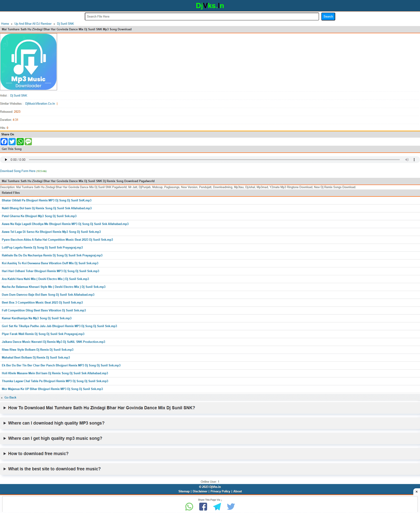This screenshot has width=420, height=513.
Task: Expand 'What is the best site to download free music?'
Action: tap(54, 469)
